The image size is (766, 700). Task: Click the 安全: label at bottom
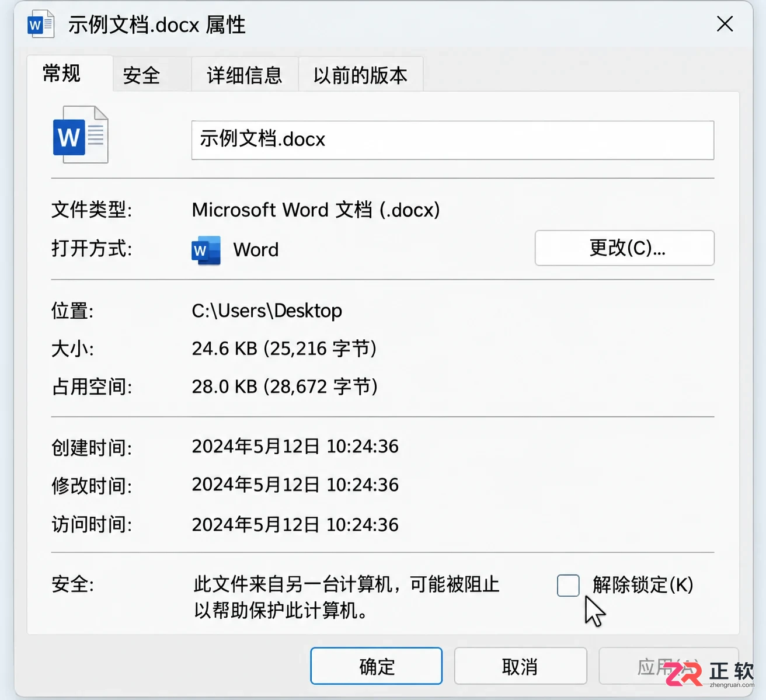72,584
